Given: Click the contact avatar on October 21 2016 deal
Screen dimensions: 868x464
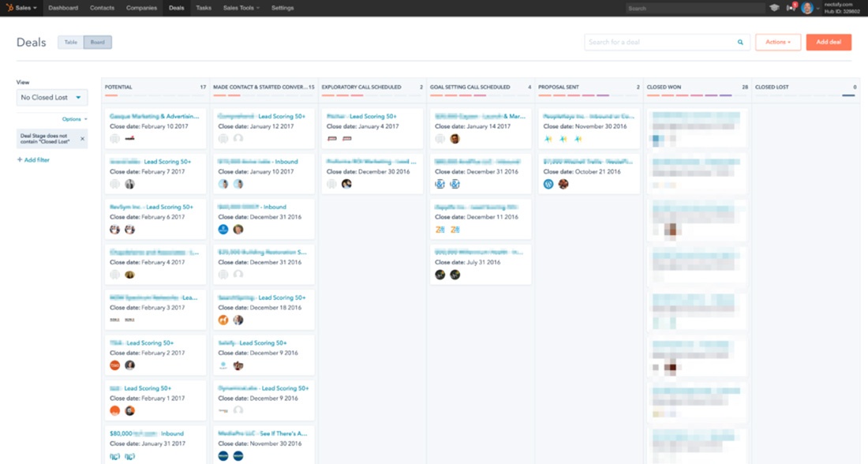Looking at the screenshot, I should pos(563,184).
